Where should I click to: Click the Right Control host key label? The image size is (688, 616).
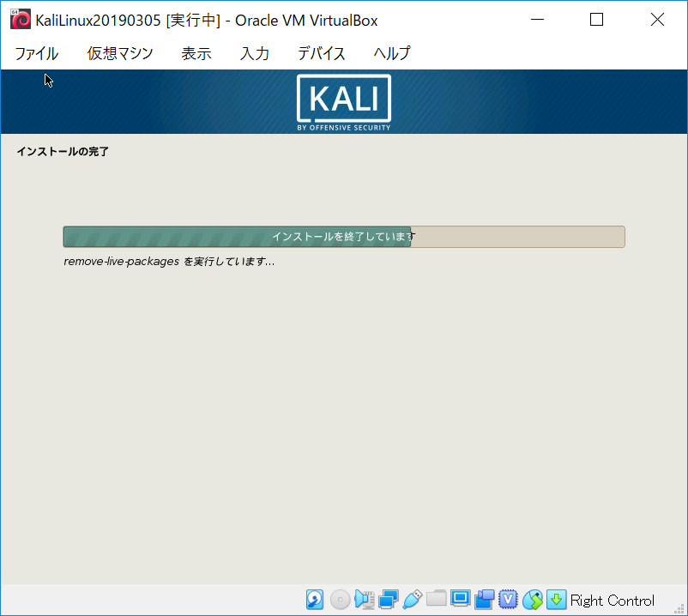pos(613,601)
